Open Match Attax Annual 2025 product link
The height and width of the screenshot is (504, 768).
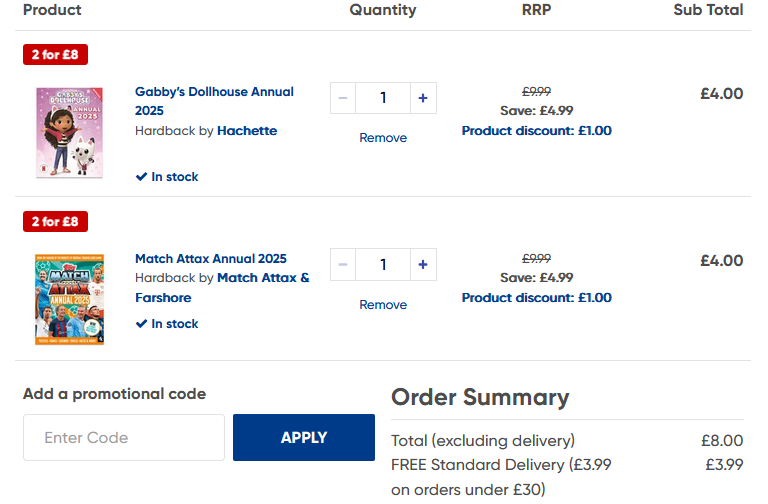pos(211,259)
